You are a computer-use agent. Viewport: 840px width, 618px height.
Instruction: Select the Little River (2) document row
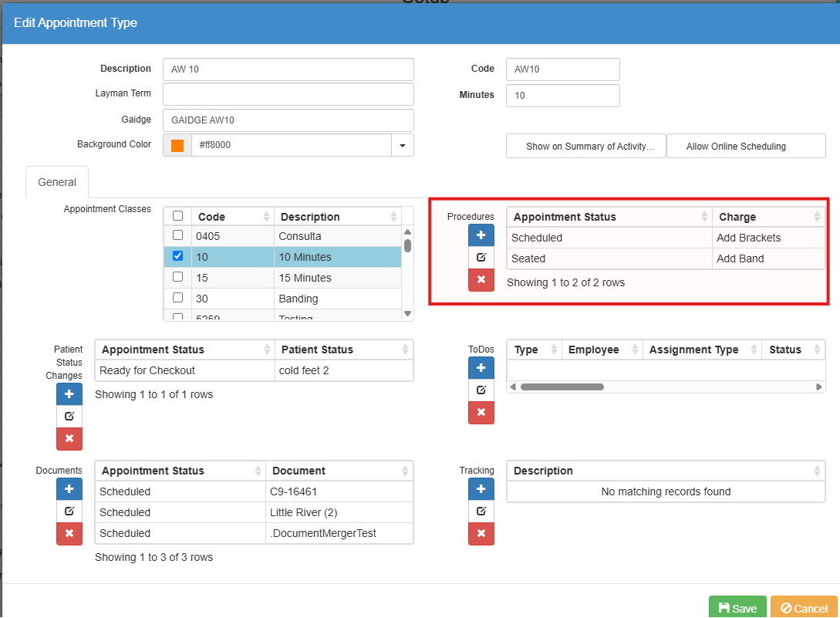coord(254,512)
